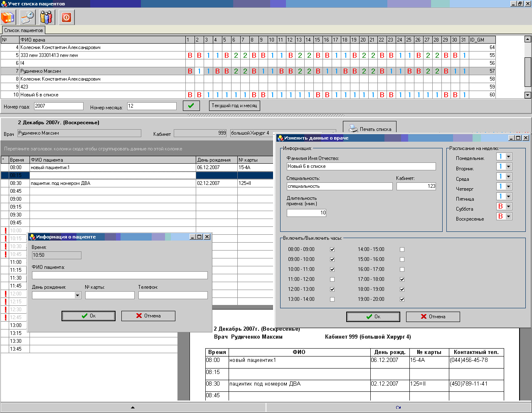Select пацинтик под номером ДВА row
This screenshot has width=532, height=413.
(x=137, y=183)
